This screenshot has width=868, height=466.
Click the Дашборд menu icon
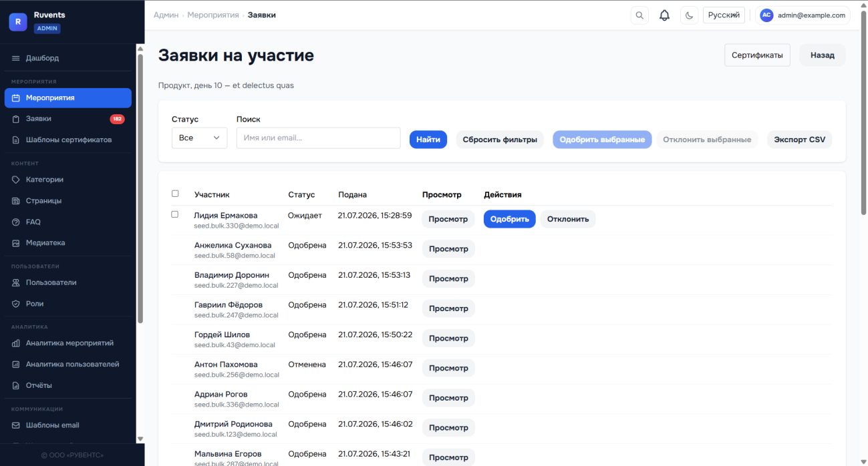[16, 58]
